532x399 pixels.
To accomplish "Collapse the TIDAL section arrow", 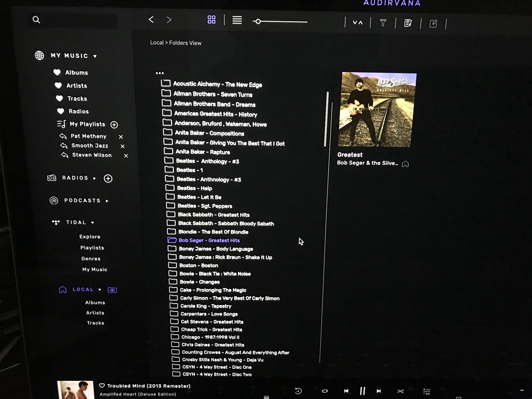I will click(x=93, y=223).
